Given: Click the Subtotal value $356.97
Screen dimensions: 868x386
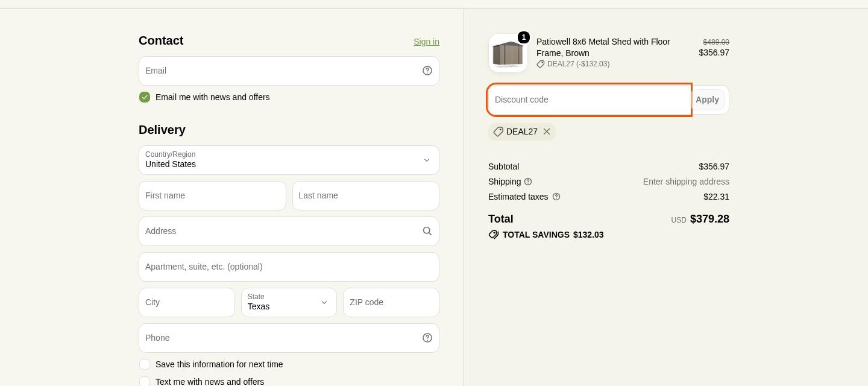Looking at the screenshot, I should [714, 166].
